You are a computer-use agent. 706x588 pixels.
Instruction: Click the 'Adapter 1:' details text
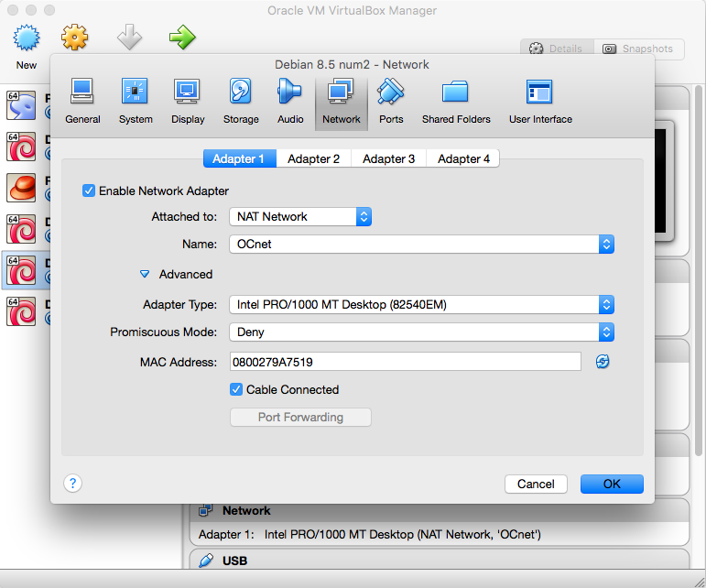click(x=226, y=535)
